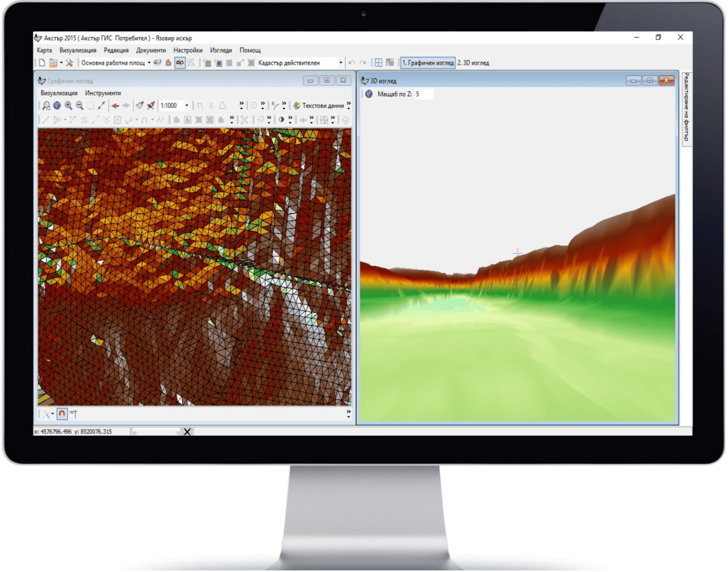This screenshot has width=728, height=572.
Task: Expand the Основна работна площ dropdown
Action: point(149,63)
